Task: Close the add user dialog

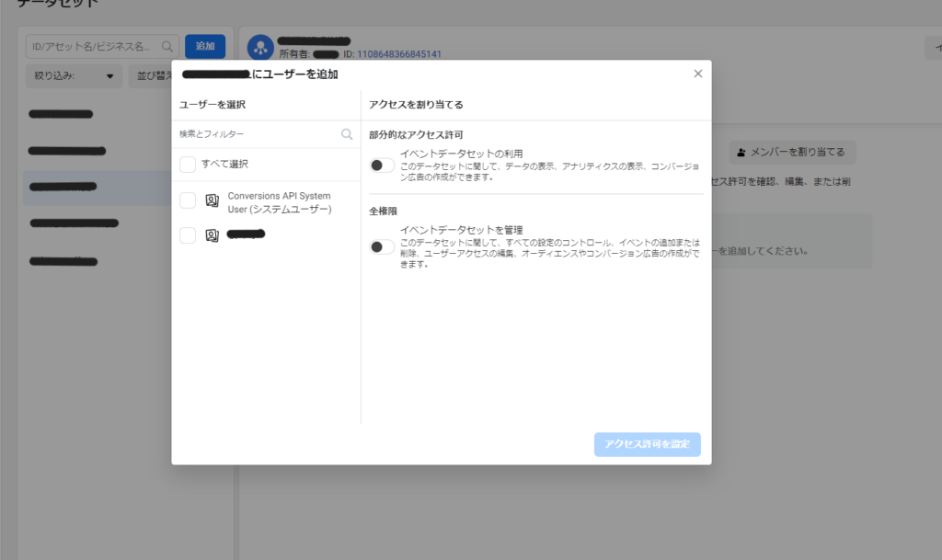Action: click(697, 74)
